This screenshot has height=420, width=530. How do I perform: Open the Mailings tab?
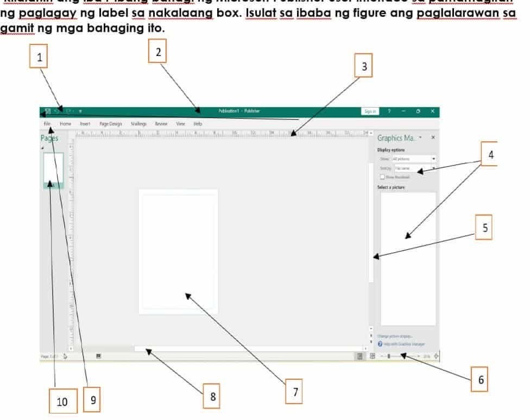(138, 124)
